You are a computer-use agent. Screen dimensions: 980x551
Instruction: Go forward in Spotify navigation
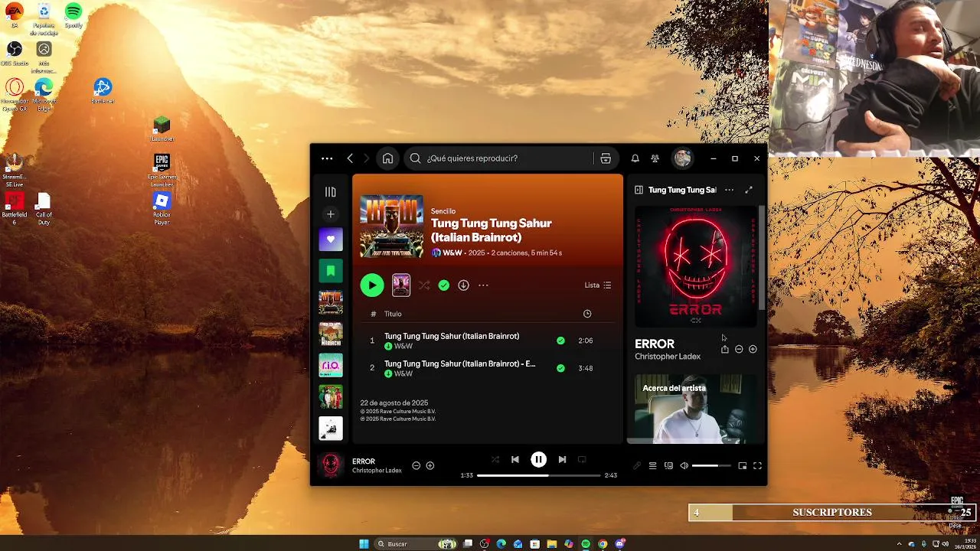pos(366,158)
